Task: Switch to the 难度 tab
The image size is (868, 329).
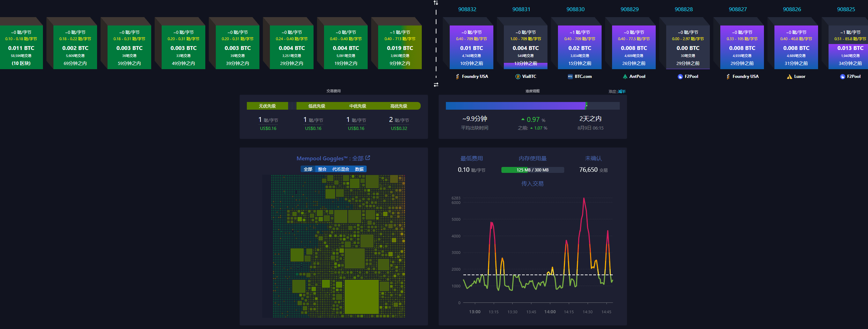Action: pos(612,92)
